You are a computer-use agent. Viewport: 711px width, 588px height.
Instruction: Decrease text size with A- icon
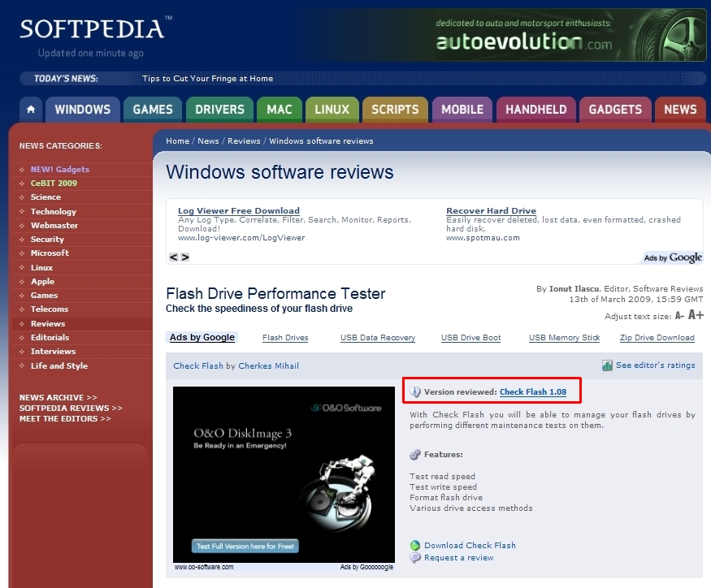pyautogui.click(x=679, y=316)
